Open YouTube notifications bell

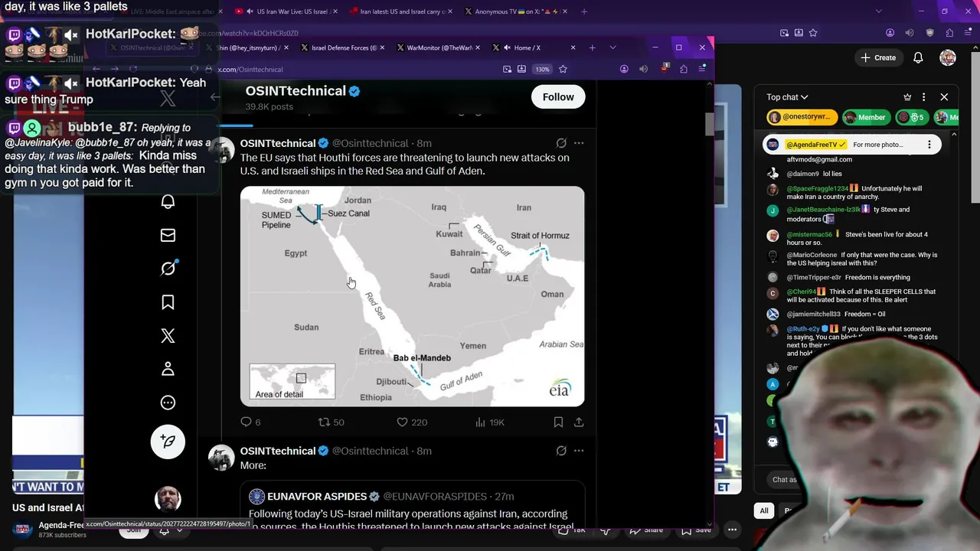(918, 57)
